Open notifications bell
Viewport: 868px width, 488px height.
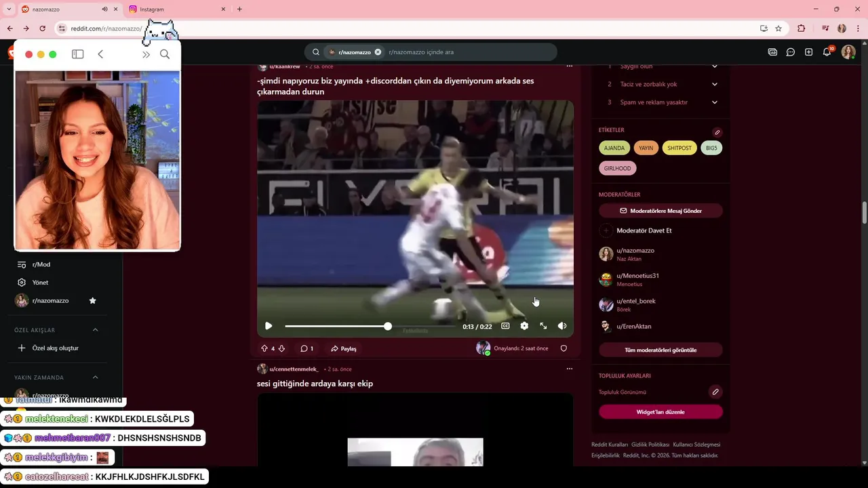point(827,52)
